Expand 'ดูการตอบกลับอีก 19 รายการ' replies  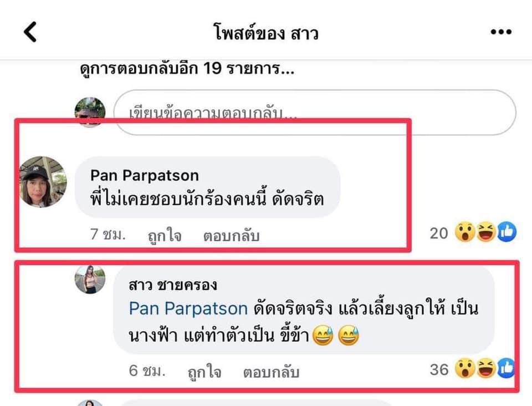point(187,69)
